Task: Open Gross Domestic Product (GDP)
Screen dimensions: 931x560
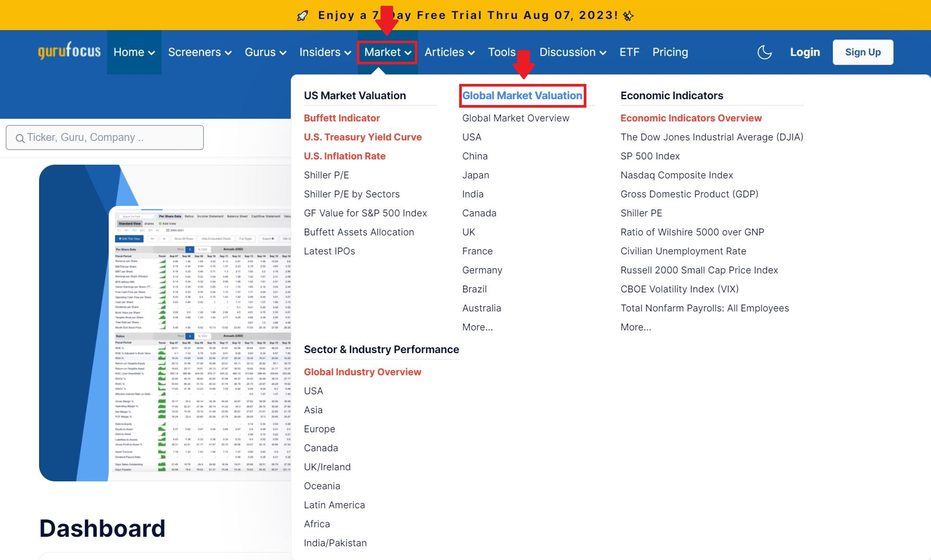Action: point(689,194)
